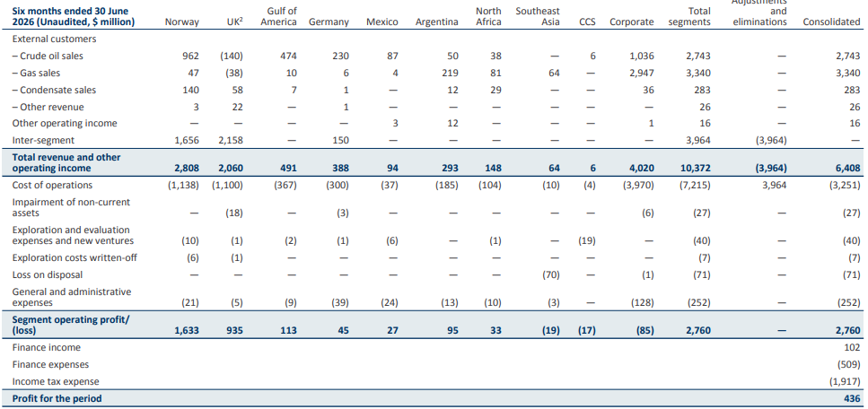The width and height of the screenshot is (868, 409).
Task: Click the 'Argentina' column header
Action: point(437,22)
